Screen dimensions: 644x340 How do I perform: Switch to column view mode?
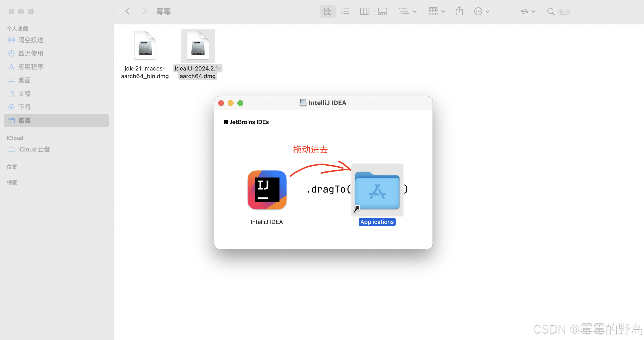pos(364,11)
